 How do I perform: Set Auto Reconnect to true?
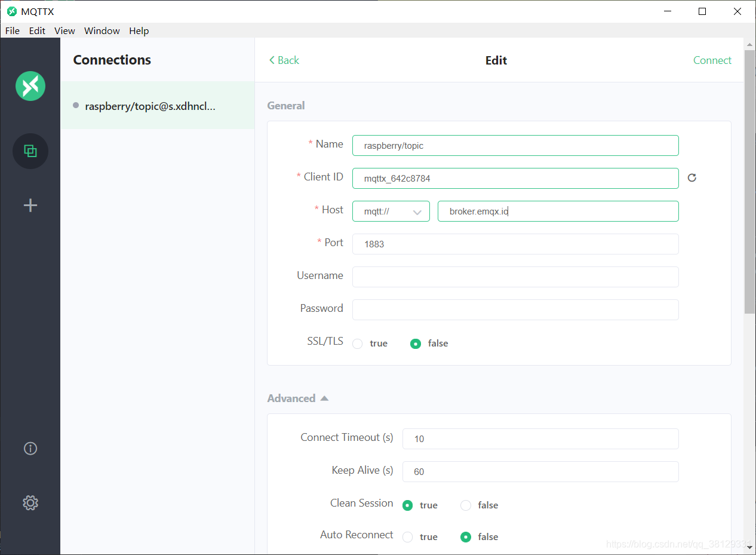pos(407,537)
